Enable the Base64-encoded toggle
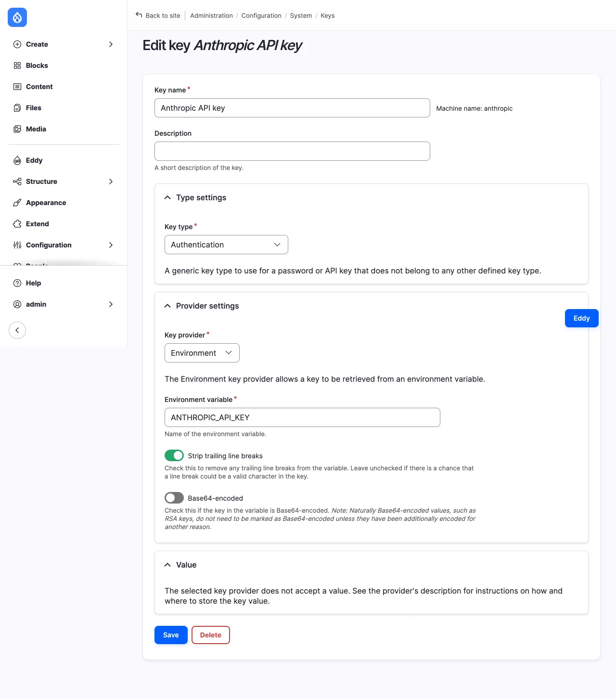 pyautogui.click(x=174, y=498)
